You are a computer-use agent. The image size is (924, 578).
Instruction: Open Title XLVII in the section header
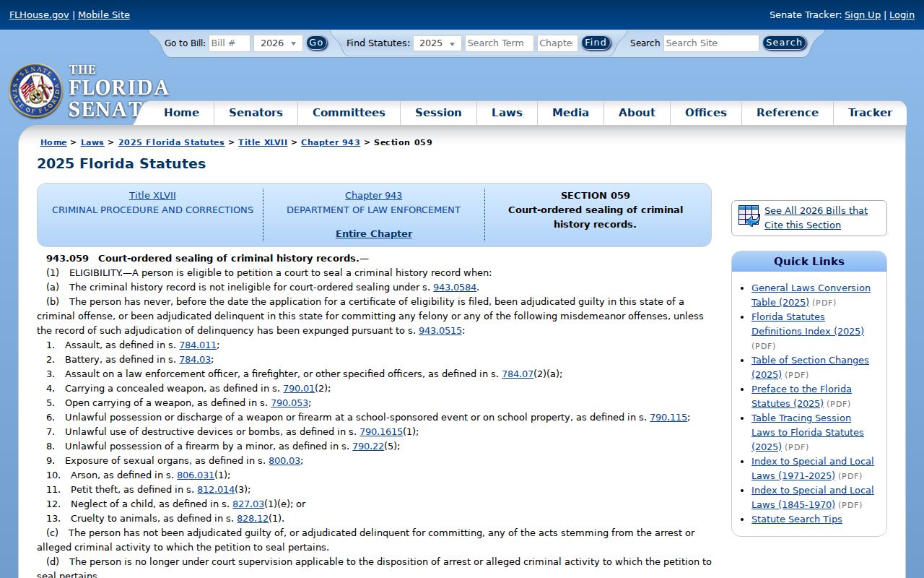tap(152, 196)
